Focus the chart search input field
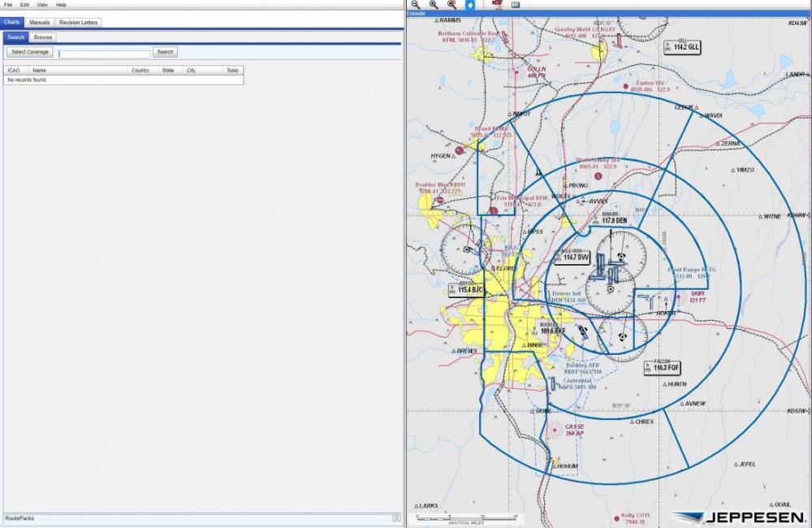Screen dimensions: 812x528 coord(105,54)
